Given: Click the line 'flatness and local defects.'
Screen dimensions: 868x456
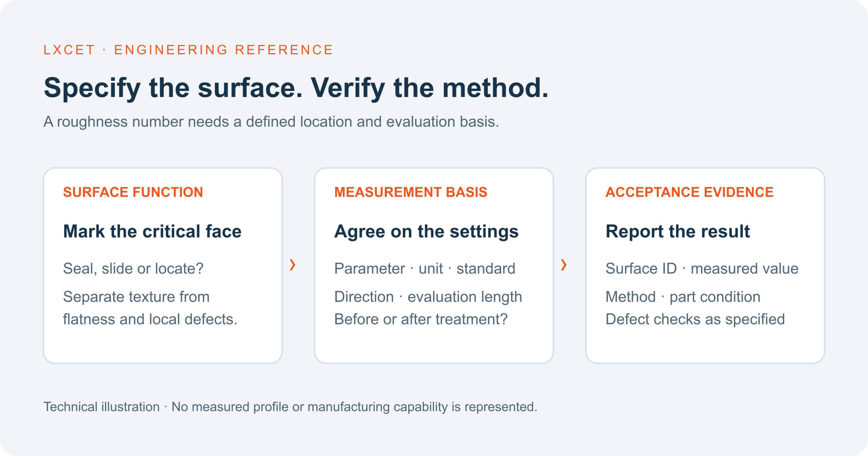Looking at the screenshot, I should pyautogui.click(x=150, y=319).
